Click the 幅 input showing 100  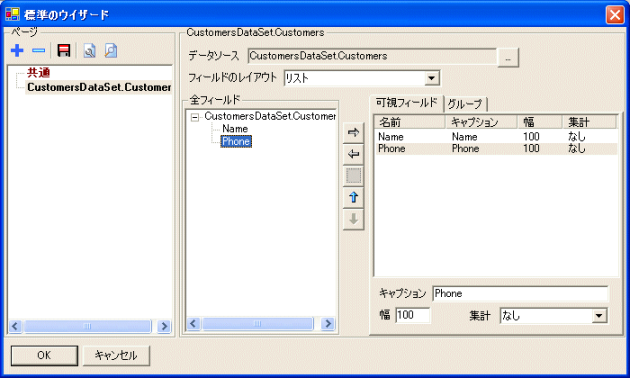[x=413, y=315]
